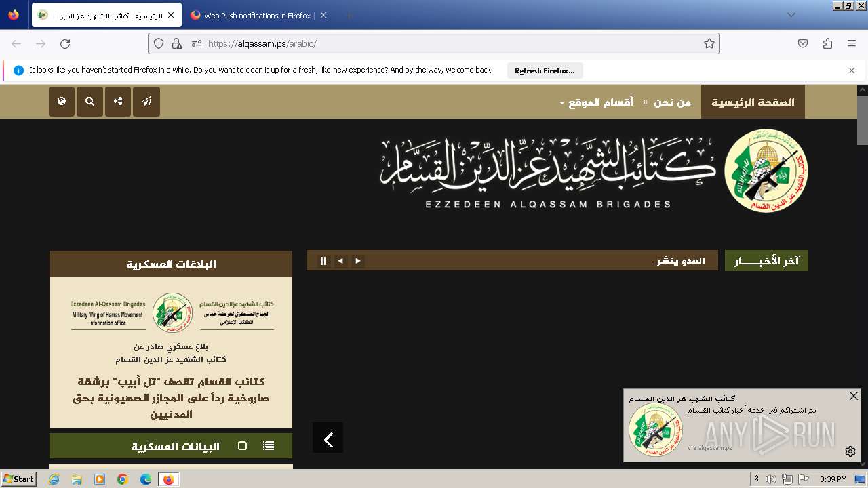Click the البلاغات العسكرية panel header
Screen dimensions: 868x488
pos(171,264)
